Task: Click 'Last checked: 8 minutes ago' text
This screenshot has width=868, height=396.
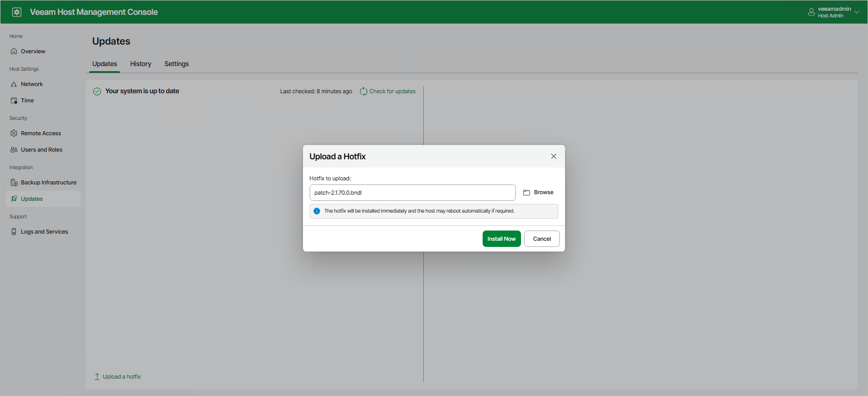Action: point(316,91)
